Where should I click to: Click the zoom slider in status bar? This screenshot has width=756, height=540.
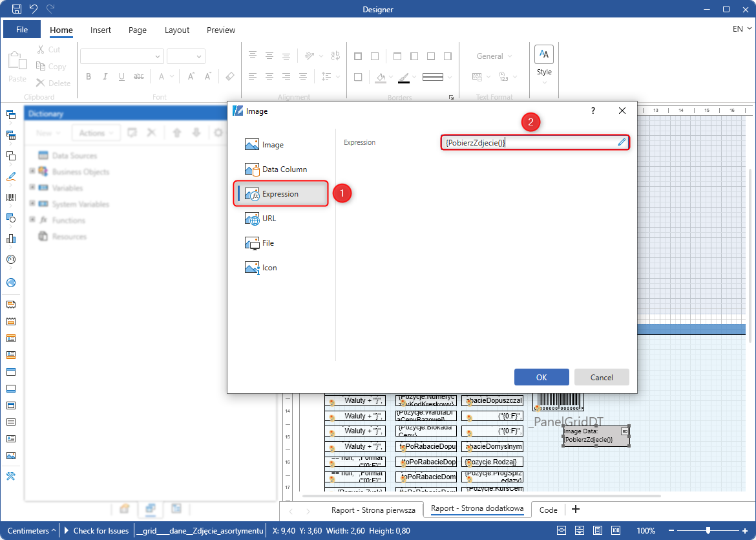(708, 531)
